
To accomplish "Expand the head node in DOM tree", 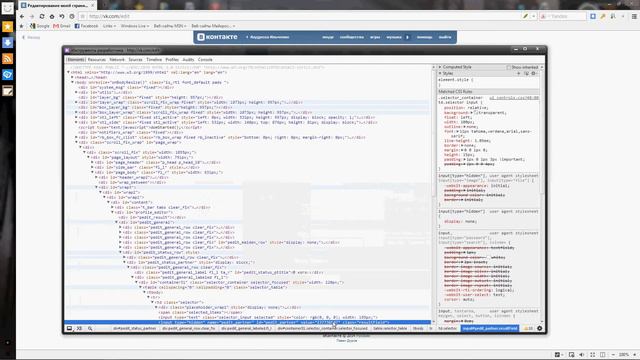I will tap(73, 77).
